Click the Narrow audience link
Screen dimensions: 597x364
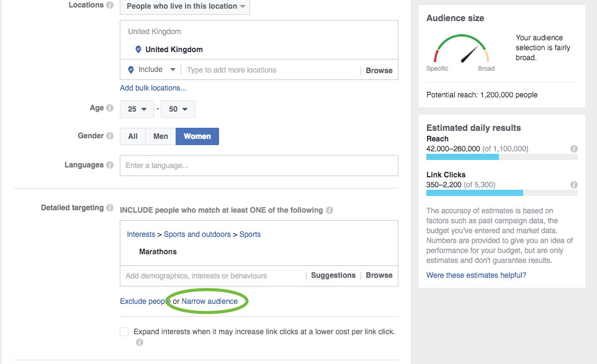click(x=209, y=301)
